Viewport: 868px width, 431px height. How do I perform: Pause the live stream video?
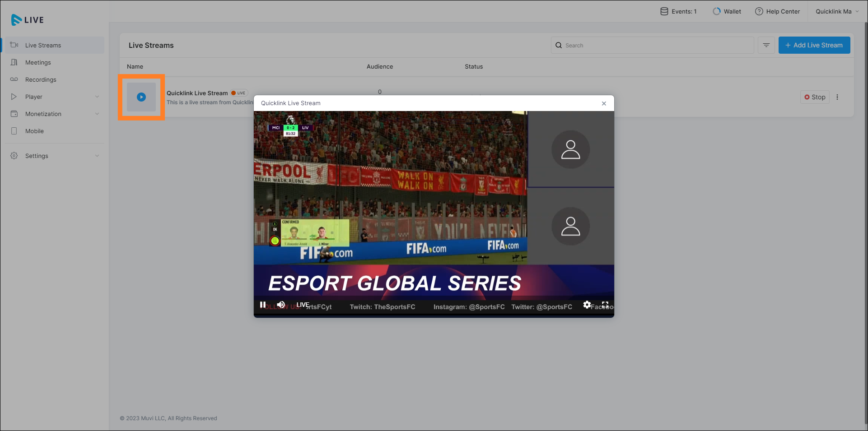point(263,305)
